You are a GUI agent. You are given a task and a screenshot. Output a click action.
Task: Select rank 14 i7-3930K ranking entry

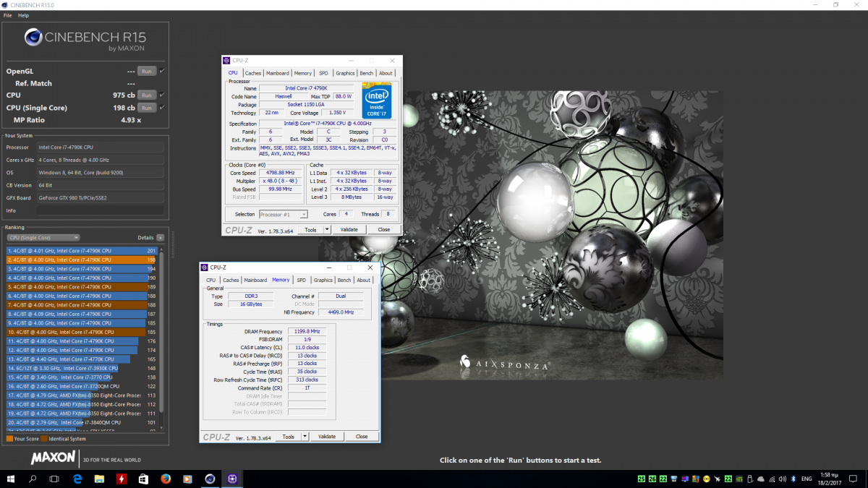pyautogui.click(x=82, y=368)
